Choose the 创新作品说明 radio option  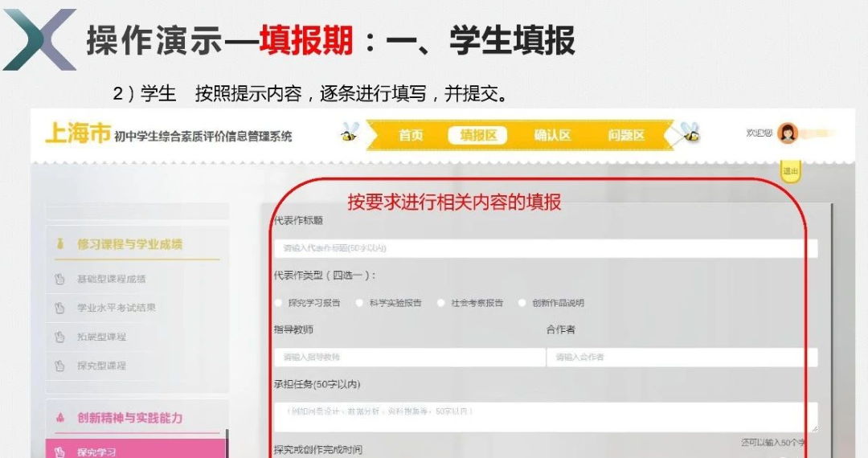(x=522, y=303)
